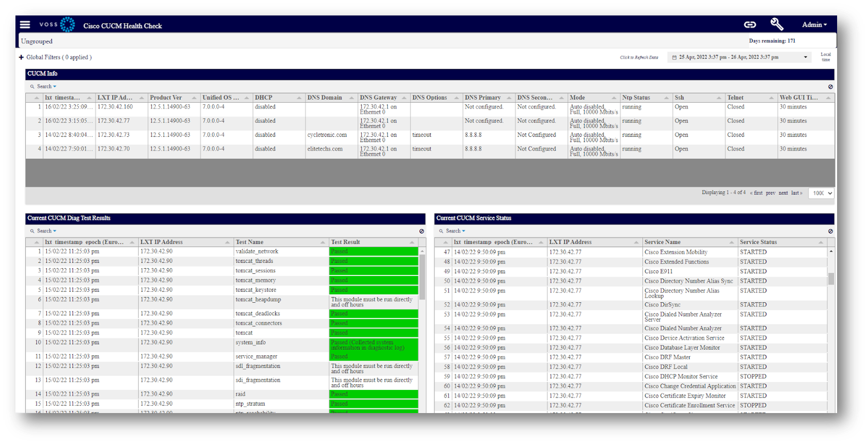Open Search dropdown in CUCM Info panel
868x444 pixels.
coord(46,87)
